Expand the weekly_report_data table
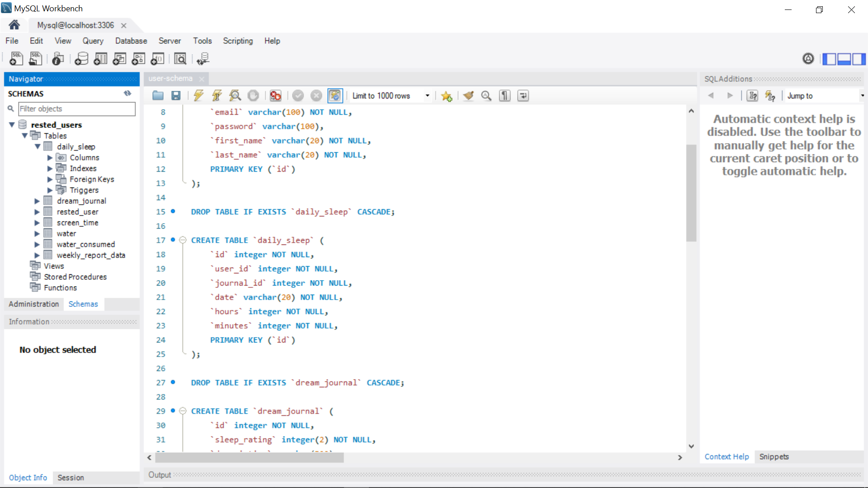868x488 pixels. [x=37, y=255]
